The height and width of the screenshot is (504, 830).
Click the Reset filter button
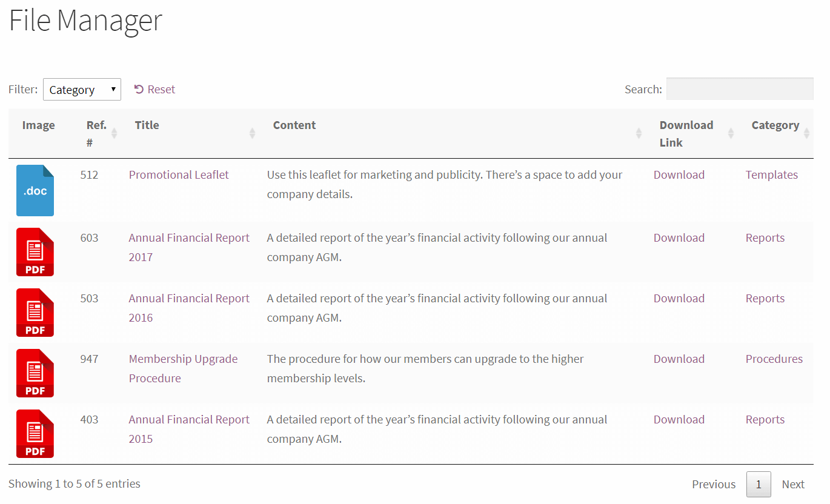(x=154, y=90)
